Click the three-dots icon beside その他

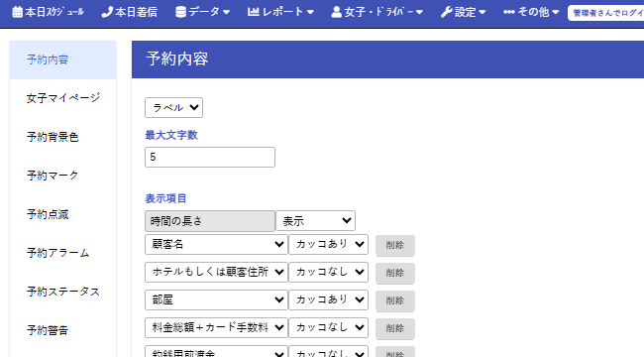coord(509,12)
